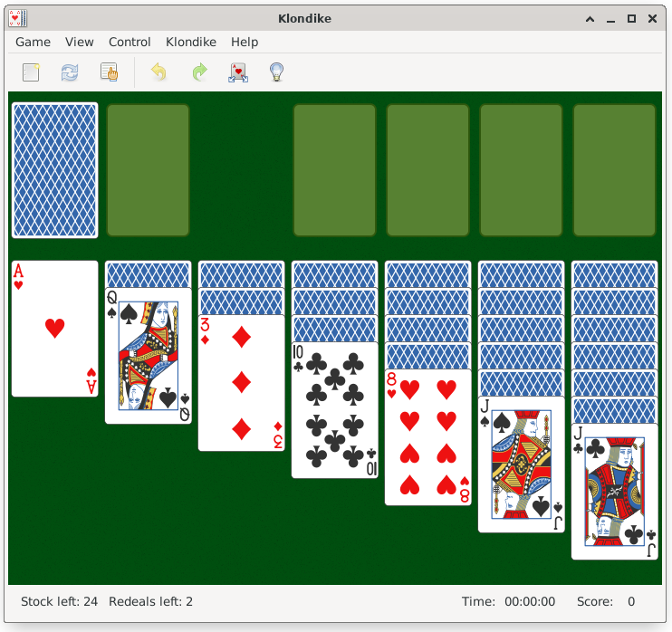Expand the Klondike menu

pyautogui.click(x=190, y=42)
